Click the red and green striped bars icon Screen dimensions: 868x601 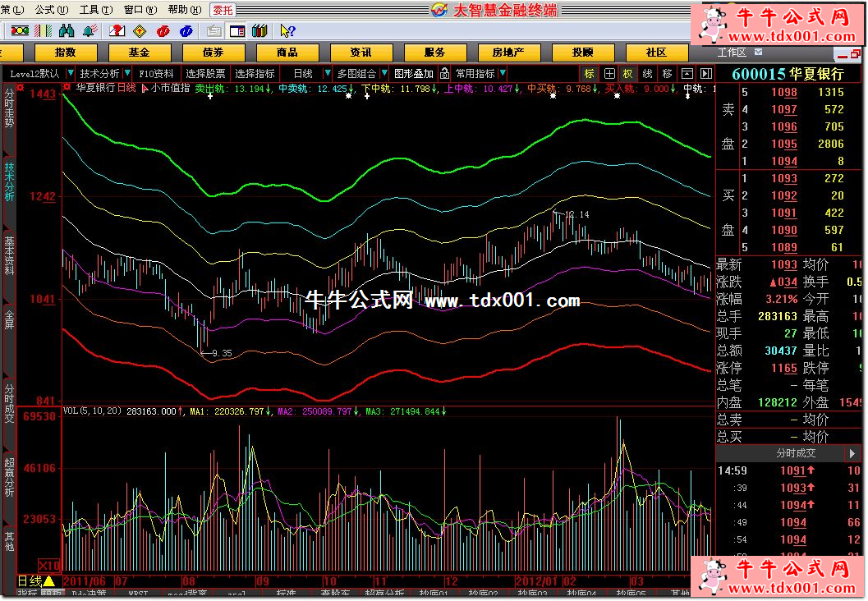pos(44,31)
